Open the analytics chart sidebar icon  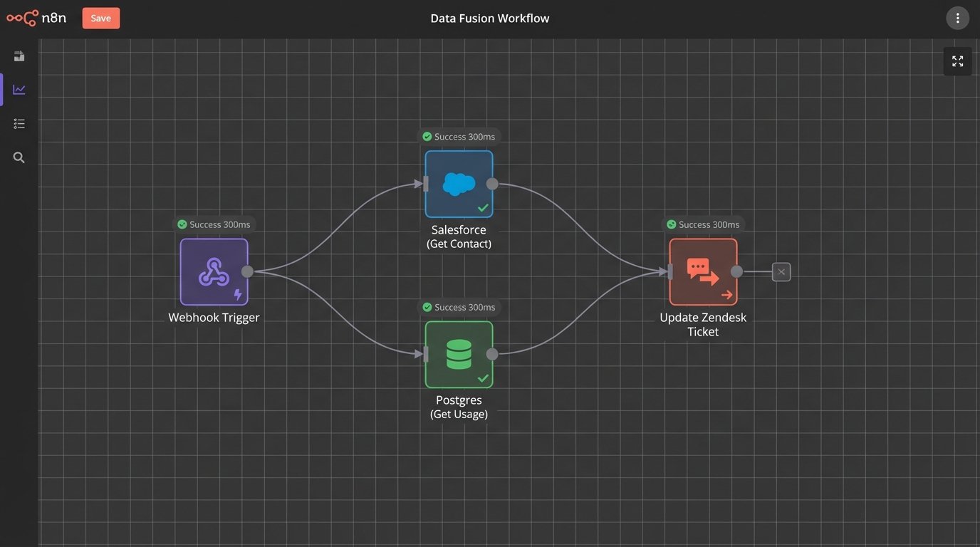[19, 90]
